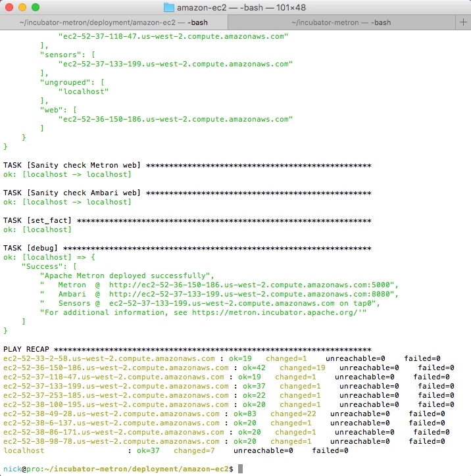This screenshot has height=476, width=471.
Task: Zoom the terminal with the green button
Action: coord(36,7)
